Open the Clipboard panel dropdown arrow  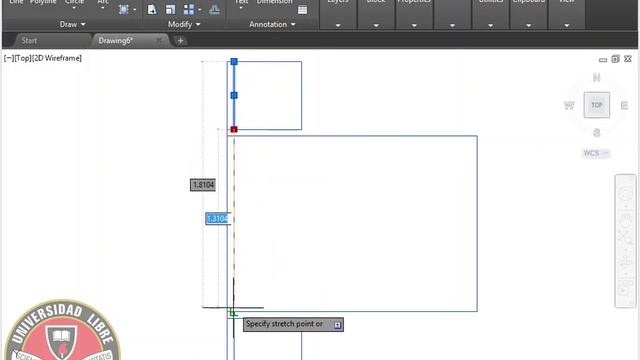pyautogui.click(x=528, y=25)
